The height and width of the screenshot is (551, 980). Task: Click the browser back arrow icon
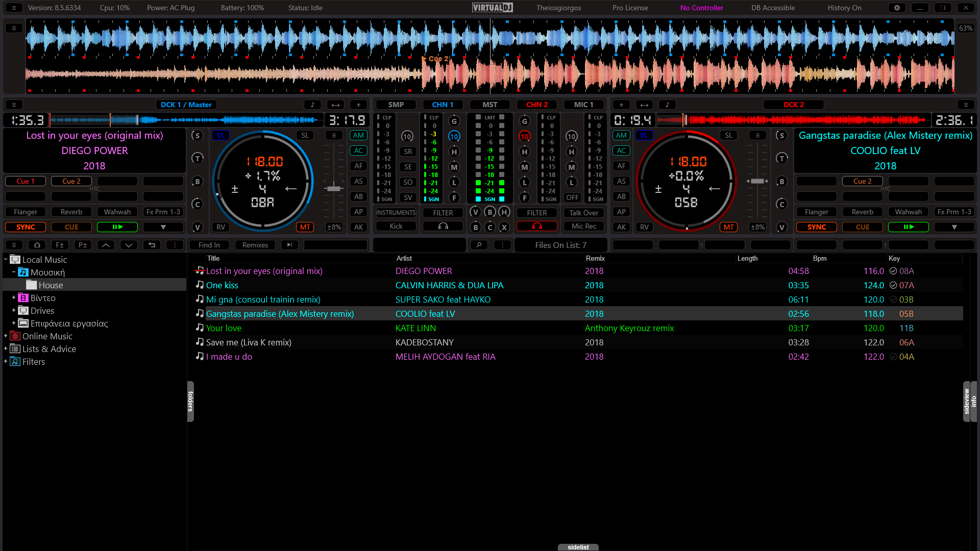pyautogui.click(x=152, y=245)
